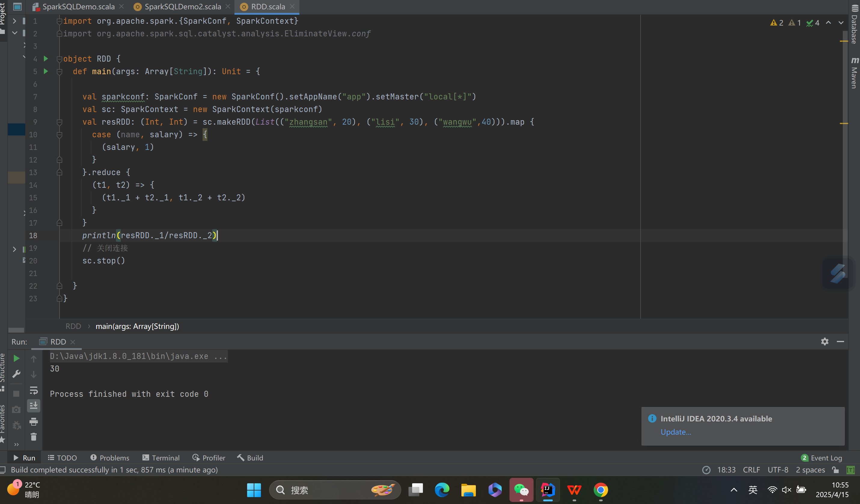Open the Terminal tool window tab

point(161,458)
